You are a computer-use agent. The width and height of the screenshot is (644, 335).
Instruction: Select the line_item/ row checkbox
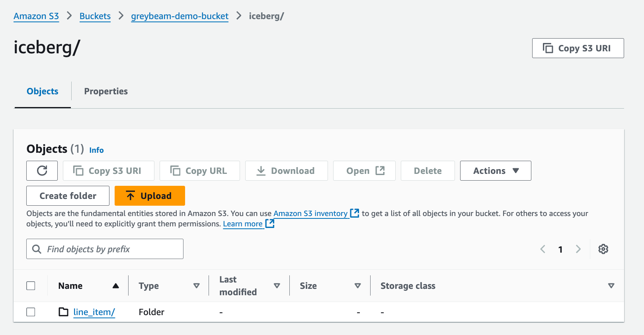point(31,312)
